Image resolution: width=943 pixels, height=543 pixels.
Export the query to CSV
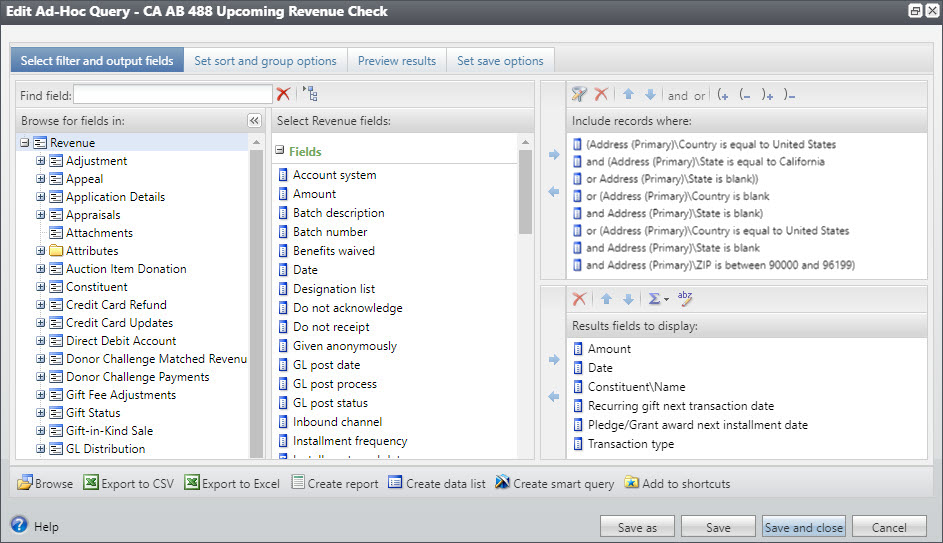click(129, 483)
